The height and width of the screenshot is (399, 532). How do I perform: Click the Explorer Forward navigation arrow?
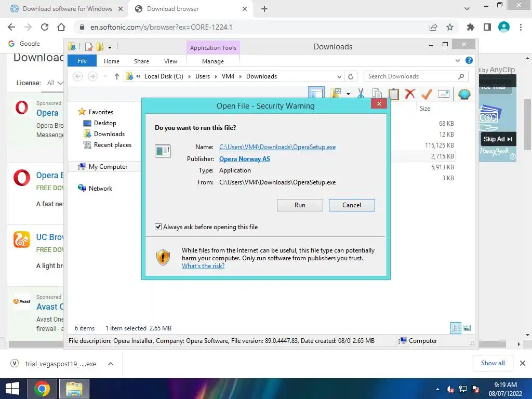click(92, 76)
